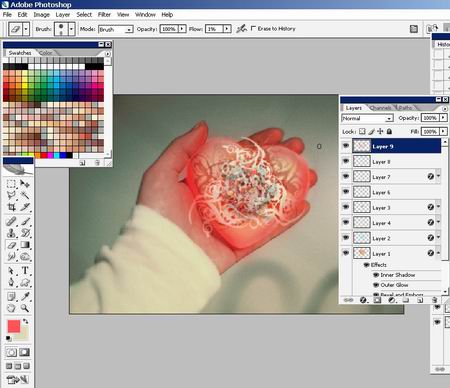Image resolution: width=450 pixels, height=388 pixels.
Task: Hide the Outer Glow effect
Action: coord(376,285)
